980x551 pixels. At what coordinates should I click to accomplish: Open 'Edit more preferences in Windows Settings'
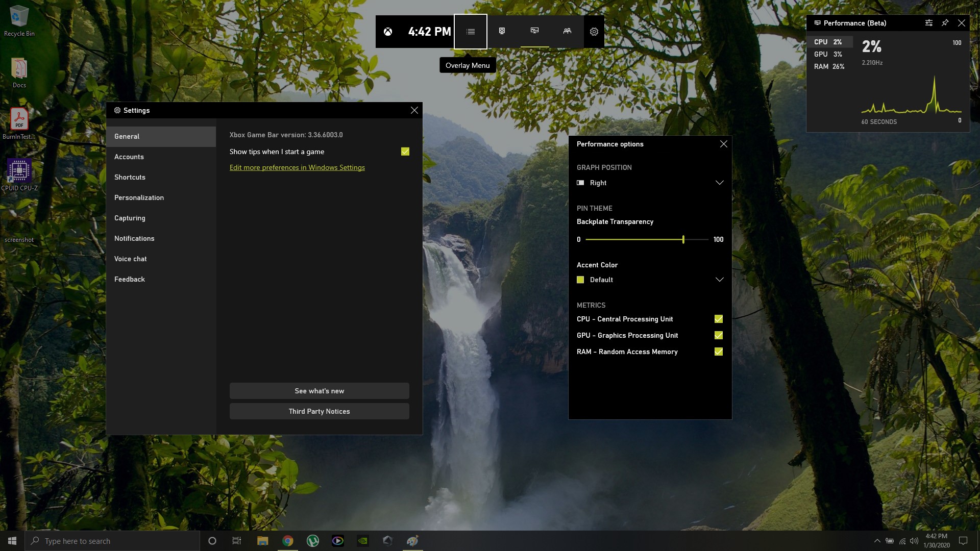tap(297, 167)
